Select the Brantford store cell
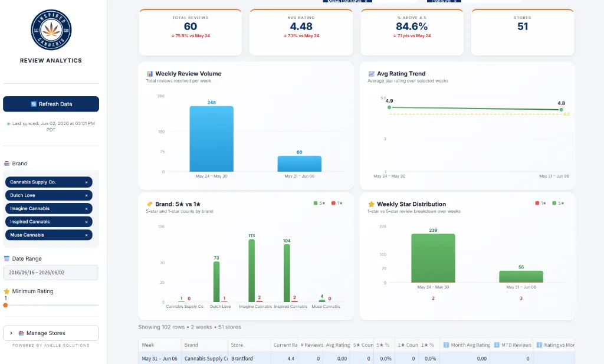Image resolution: width=604 pixels, height=364 pixels. click(x=250, y=359)
